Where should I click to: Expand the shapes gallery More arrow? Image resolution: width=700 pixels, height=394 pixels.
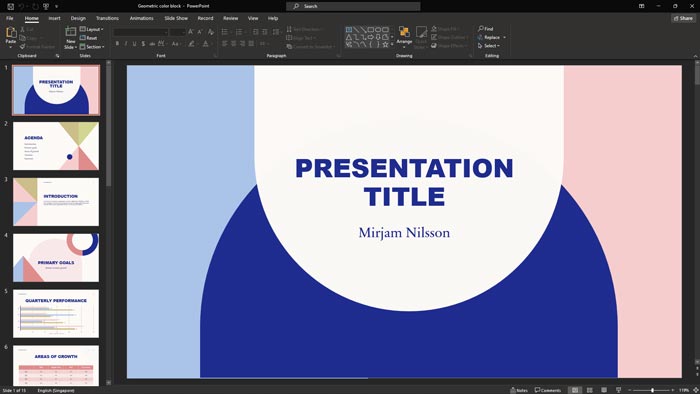392,45
